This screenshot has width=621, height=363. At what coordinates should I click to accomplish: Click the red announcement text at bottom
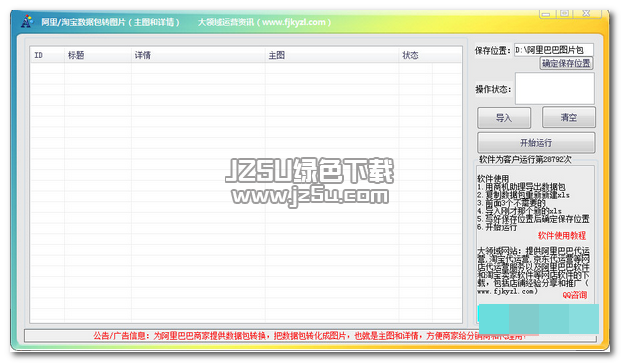[309, 336]
